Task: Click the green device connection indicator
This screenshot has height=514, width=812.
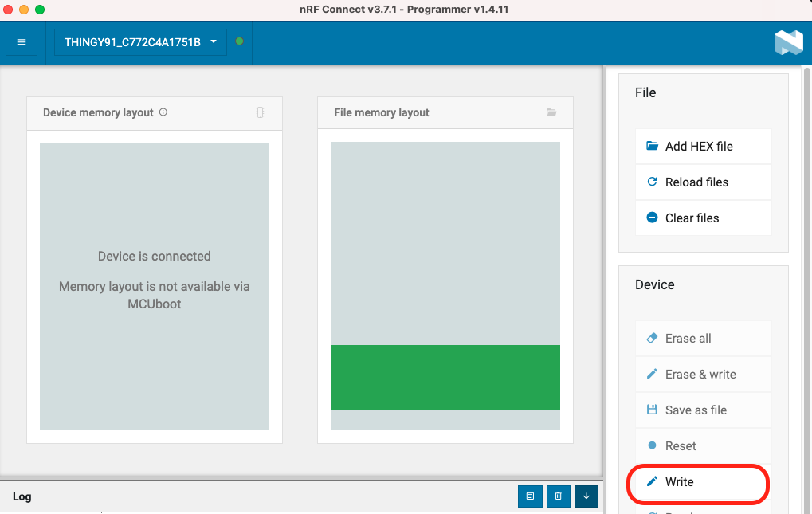Action: [239, 41]
